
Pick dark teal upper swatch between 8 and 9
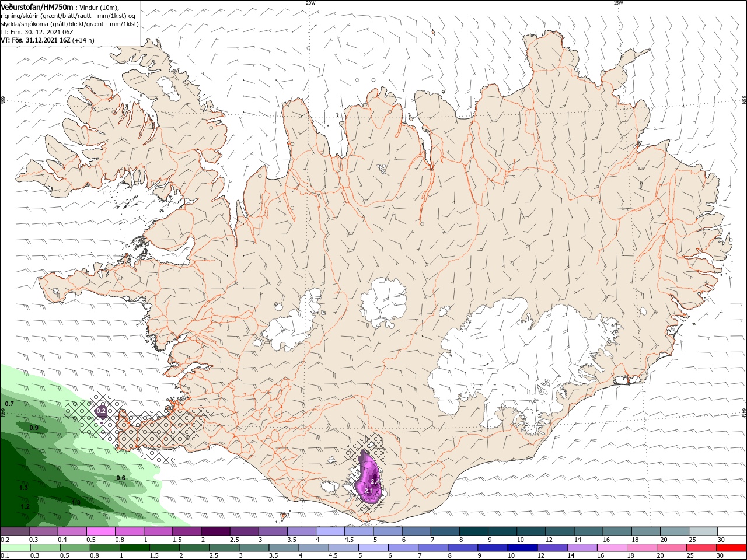pos(473,531)
